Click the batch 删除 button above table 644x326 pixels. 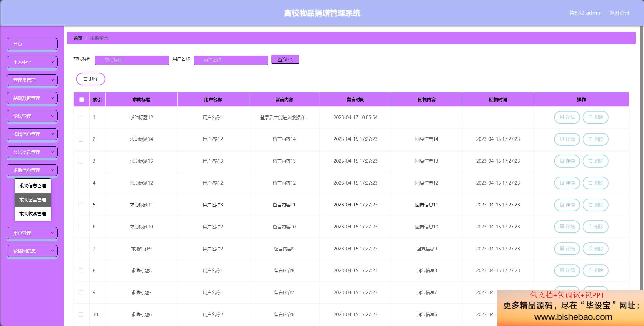click(x=91, y=79)
